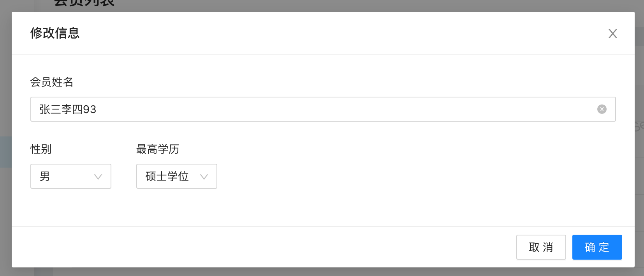Click the chevron arrow in the 性别 select

pos(98,177)
